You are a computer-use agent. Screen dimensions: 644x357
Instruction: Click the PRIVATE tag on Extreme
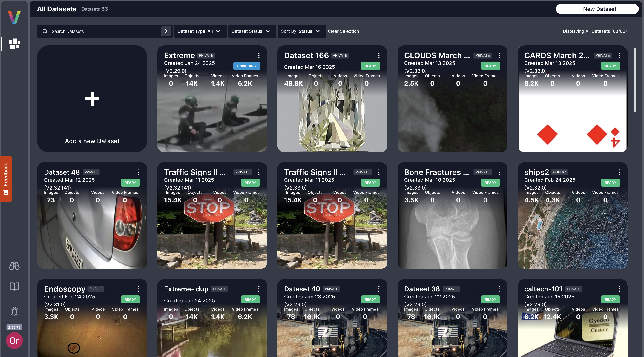point(206,56)
